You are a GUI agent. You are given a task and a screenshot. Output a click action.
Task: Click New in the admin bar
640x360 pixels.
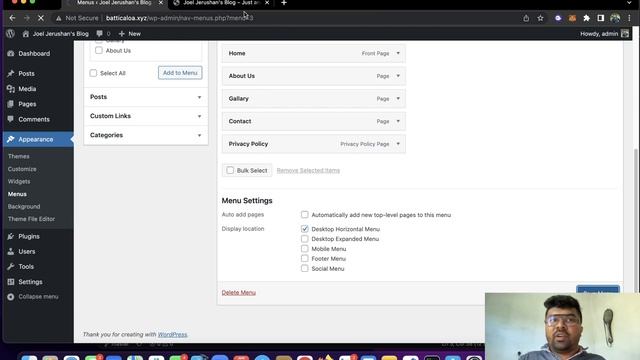click(130, 34)
